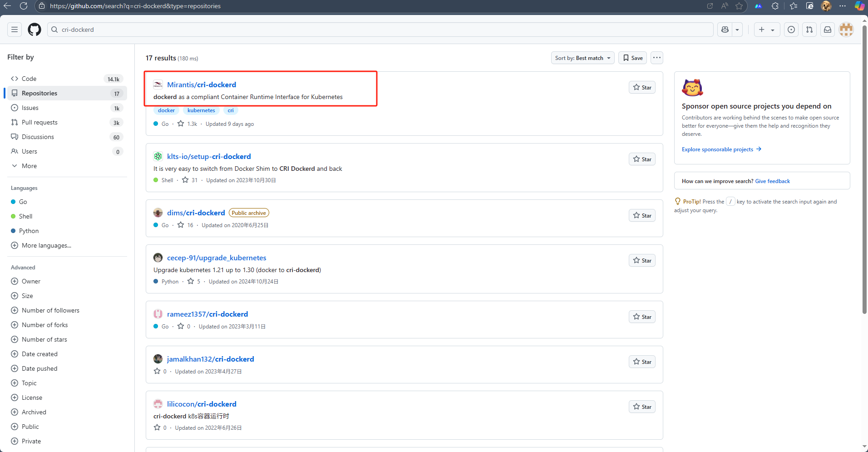Image resolution: width=868 pixels, height=452 pixels.
Task: Add the Private advanced filter
Action: [67, 441]
